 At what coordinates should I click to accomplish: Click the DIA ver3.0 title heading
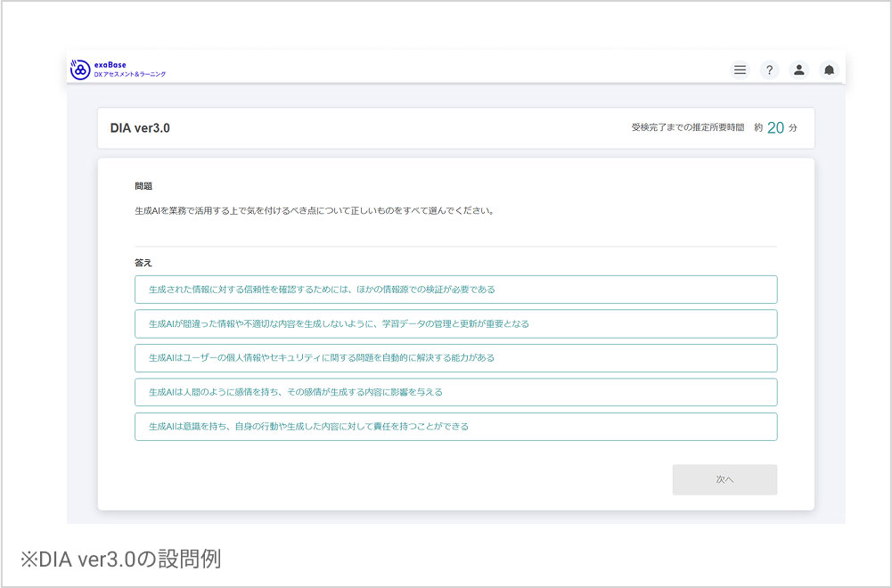tap(140, 128)
